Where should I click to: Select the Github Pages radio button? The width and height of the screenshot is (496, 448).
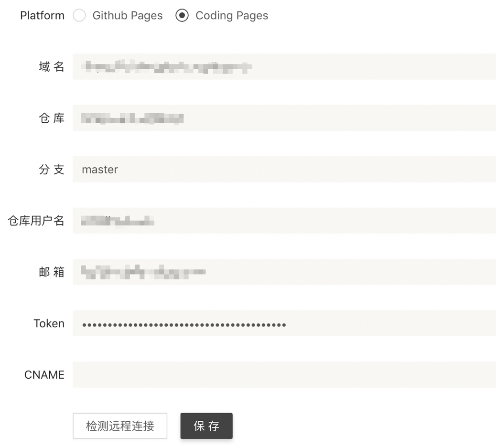(x=79, y=15)
